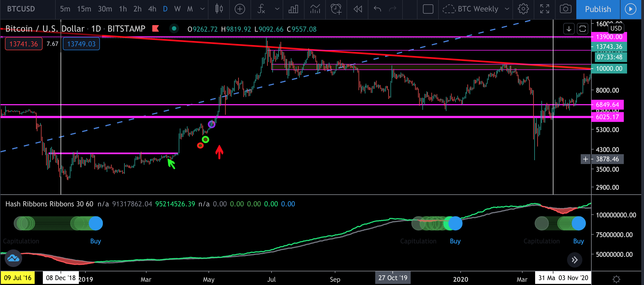This screenshot has height=285, width=644.
Task: Start Bar Replay with the rewind icon
Action: (x=358, y=9)
